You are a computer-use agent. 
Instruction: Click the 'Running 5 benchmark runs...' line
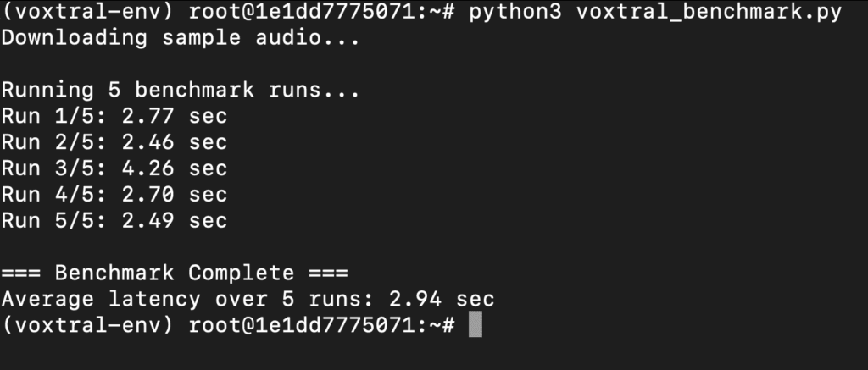181,90
